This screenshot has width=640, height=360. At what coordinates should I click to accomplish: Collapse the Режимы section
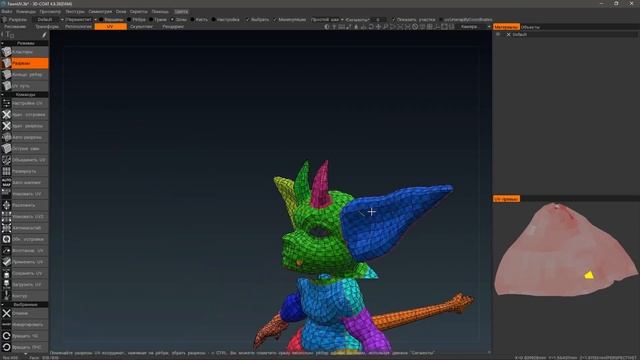(2, 43)
